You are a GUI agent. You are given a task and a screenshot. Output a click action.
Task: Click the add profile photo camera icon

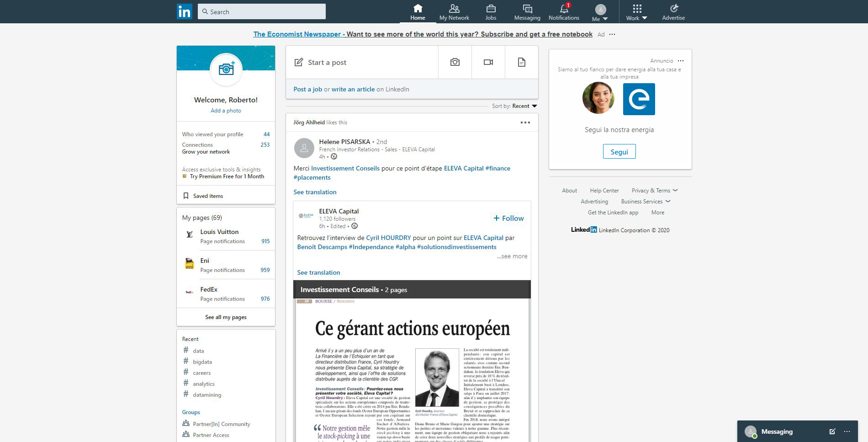[226, 69]
